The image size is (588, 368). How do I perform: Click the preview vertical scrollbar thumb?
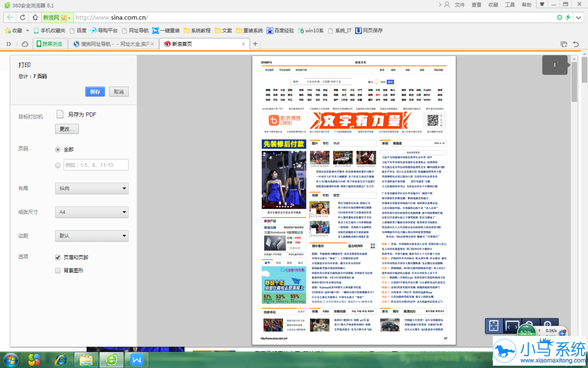pyautogui.click(x=574, y=81)
